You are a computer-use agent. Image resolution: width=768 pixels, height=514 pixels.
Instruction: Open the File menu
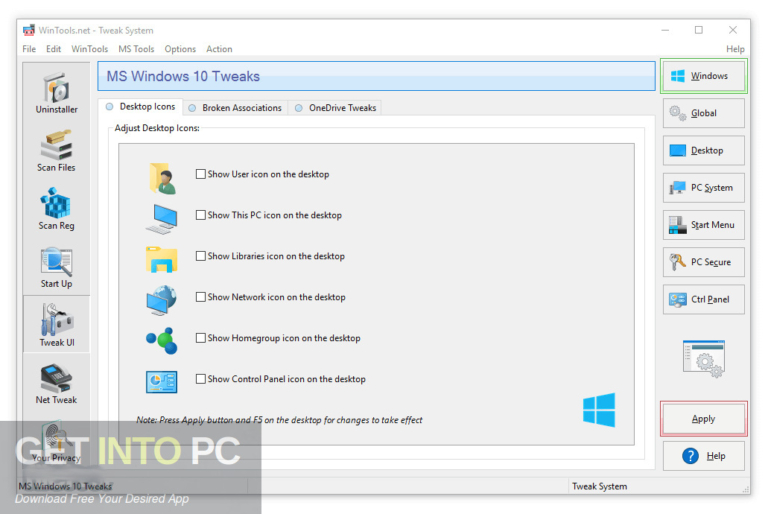(29, 49)
